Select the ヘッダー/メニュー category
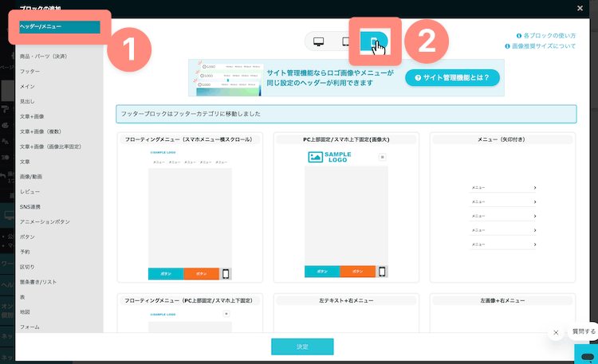598x364 pixels. point(60,26)
